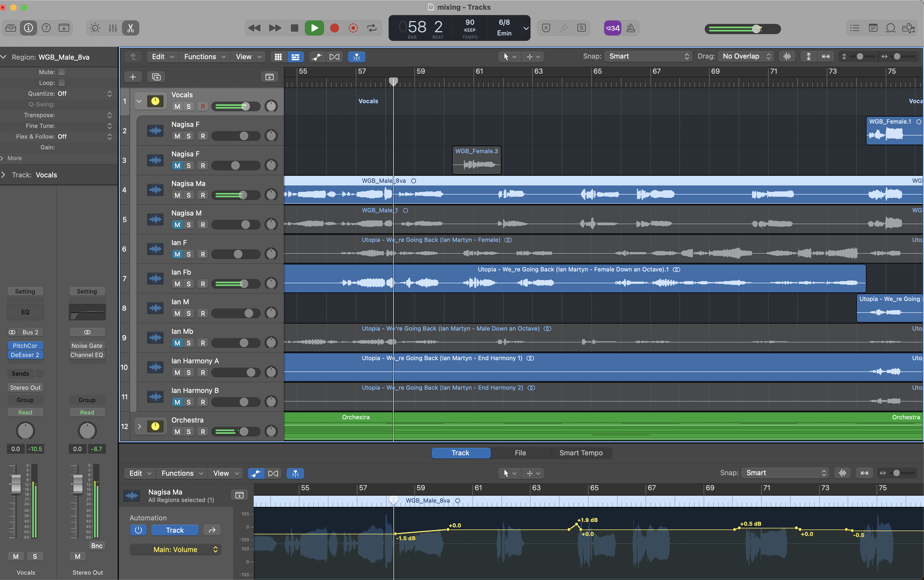Switch to grid view icon
This screenshot has height=580, width=924.
click(278, 57)
